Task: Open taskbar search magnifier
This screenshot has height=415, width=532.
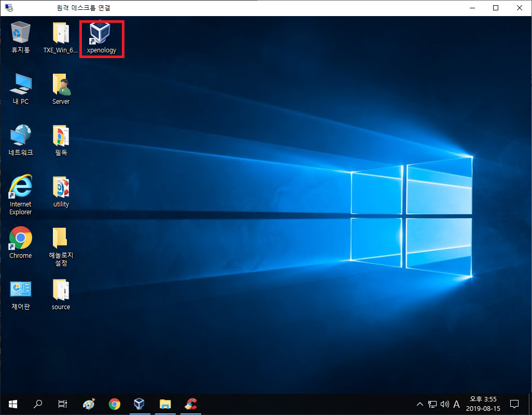Action: [38, 404]
